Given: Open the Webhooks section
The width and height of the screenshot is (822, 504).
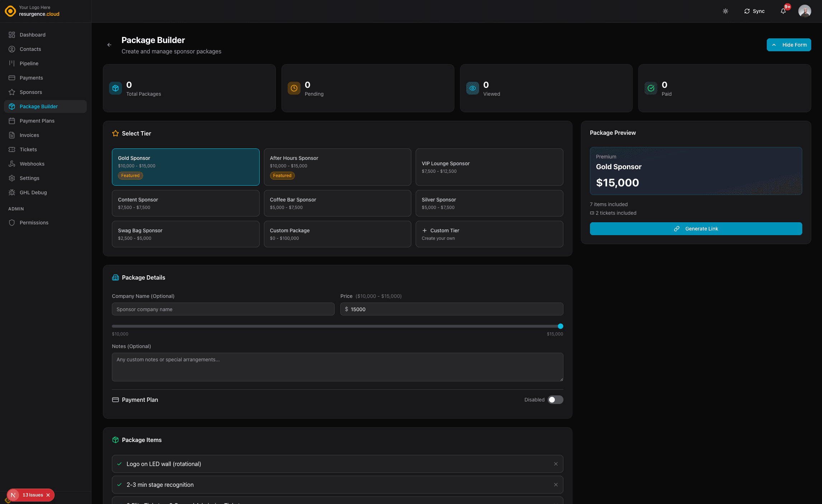Looking at the screenshot, I should pos(32,163).
